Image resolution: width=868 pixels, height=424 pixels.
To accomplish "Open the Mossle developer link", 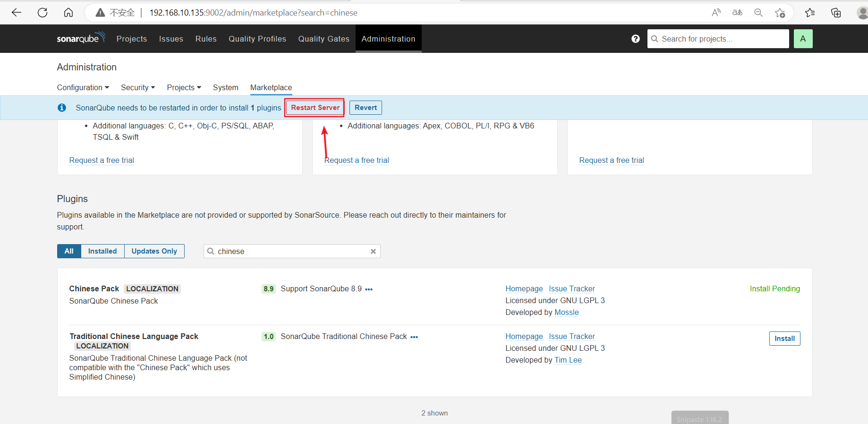I will point(567,312).
